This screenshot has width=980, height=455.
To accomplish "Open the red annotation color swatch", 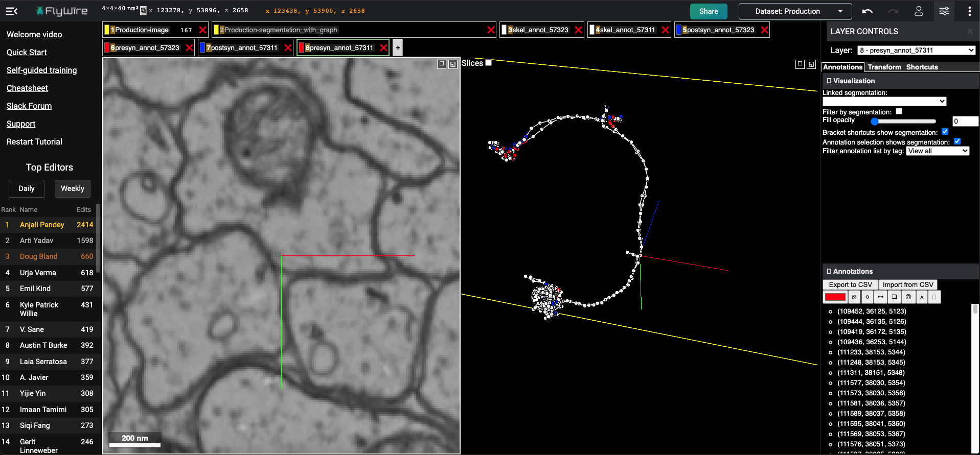I will (835, 297).
